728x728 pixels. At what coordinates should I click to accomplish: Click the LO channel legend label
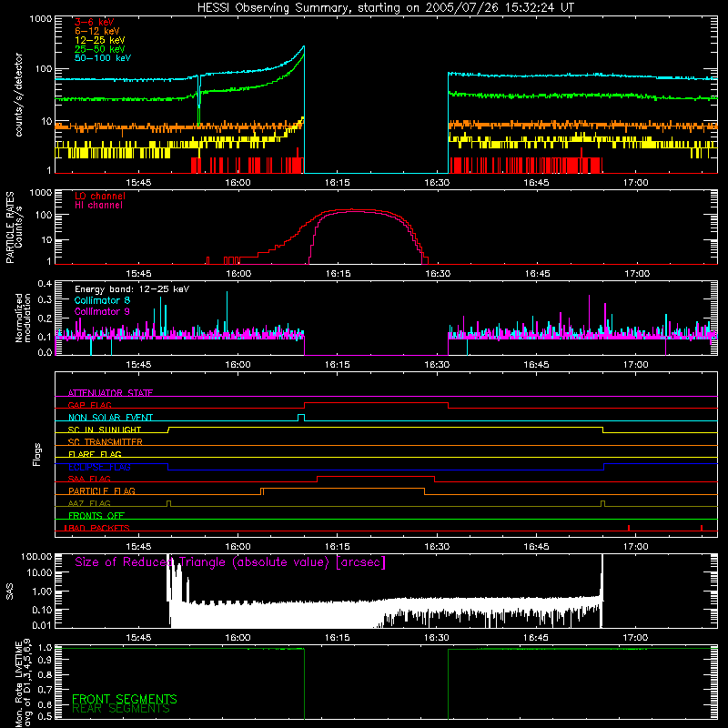point(100,196)
